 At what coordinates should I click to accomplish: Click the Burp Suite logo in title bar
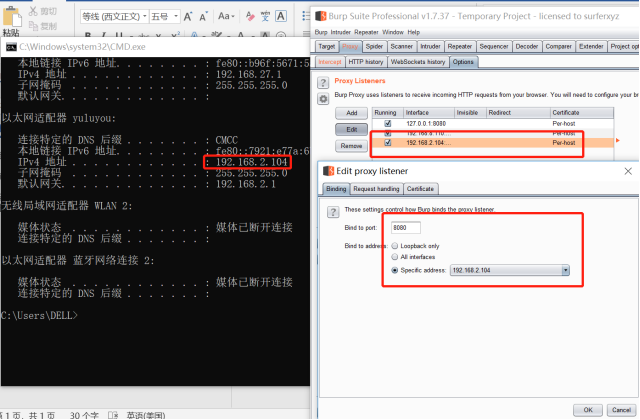click(x=321, y=16)
